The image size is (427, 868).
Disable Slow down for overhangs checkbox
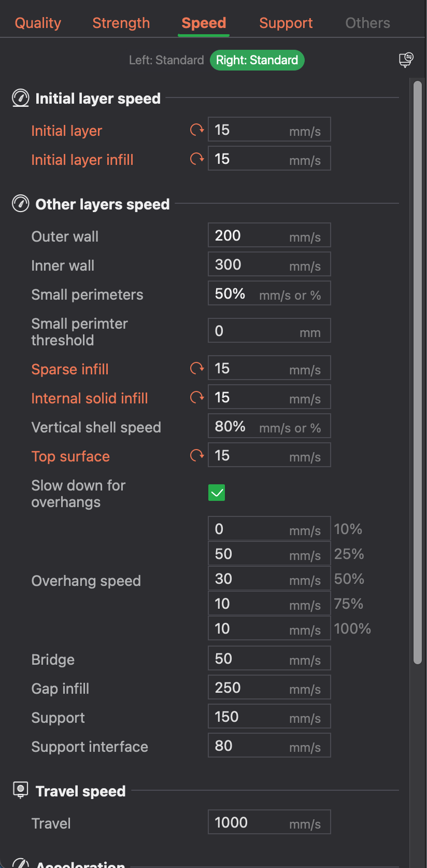217,493
